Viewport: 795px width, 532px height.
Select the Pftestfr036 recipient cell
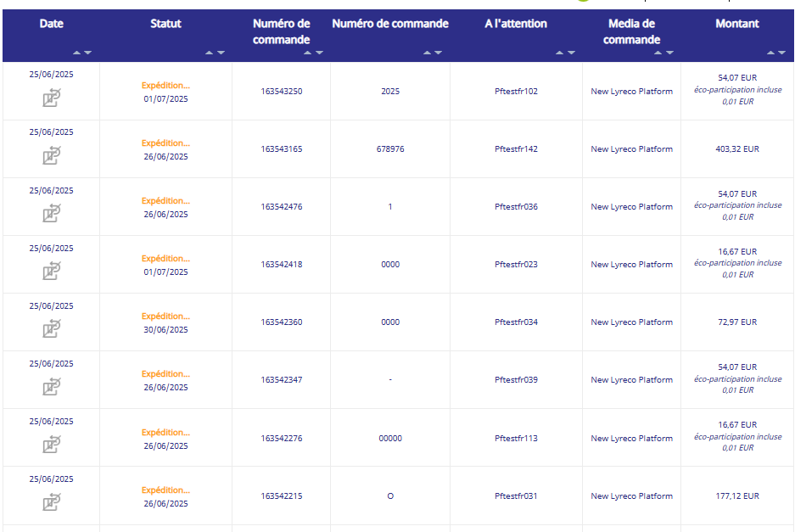point(516,207)
